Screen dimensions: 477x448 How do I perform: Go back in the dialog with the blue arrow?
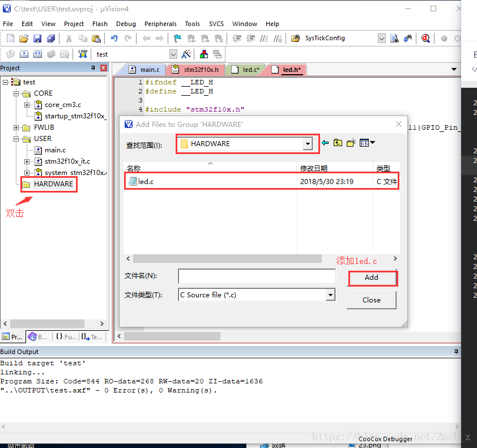click(x=325, y=143)
